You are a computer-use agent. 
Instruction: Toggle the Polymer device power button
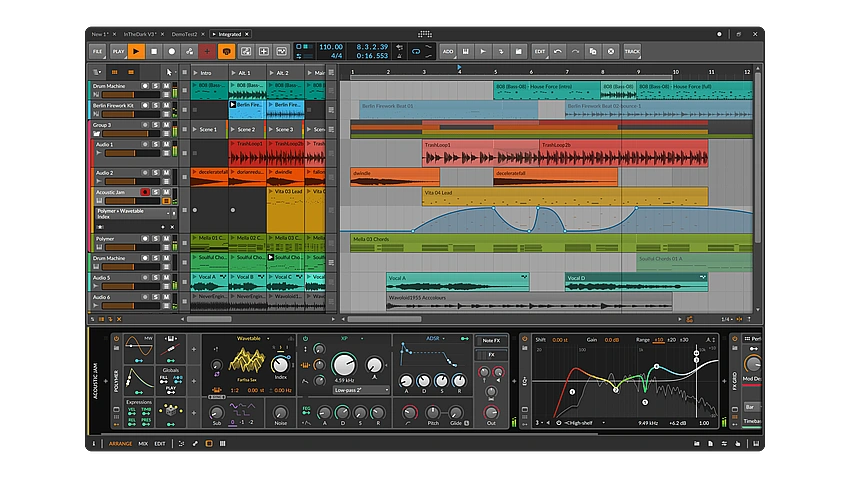(x=116, y=339)
